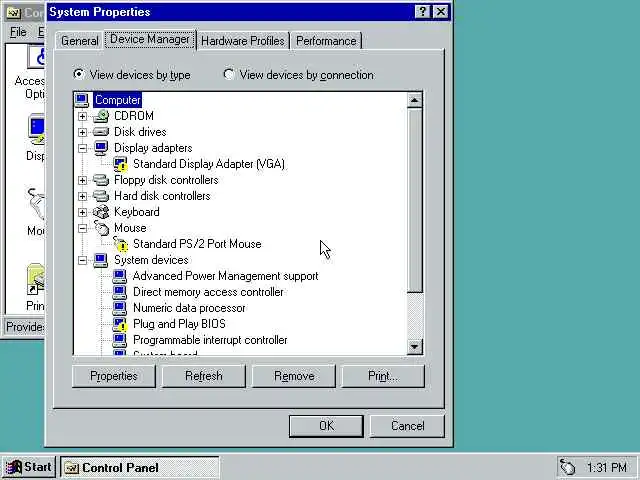The width and height of the screenshot is (640, 480).
Task: Click the Refresh button
Action: pyautogui.click(x=204, y=376)
